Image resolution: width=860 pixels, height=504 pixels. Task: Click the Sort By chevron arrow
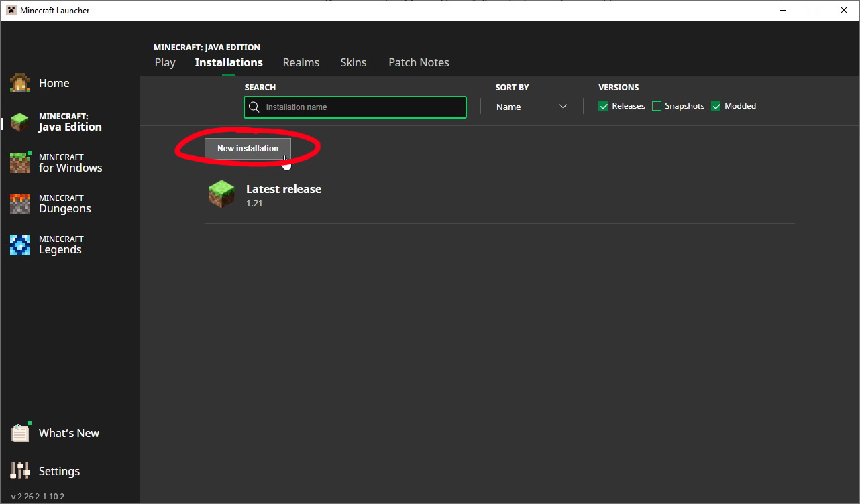pos(563,107)
